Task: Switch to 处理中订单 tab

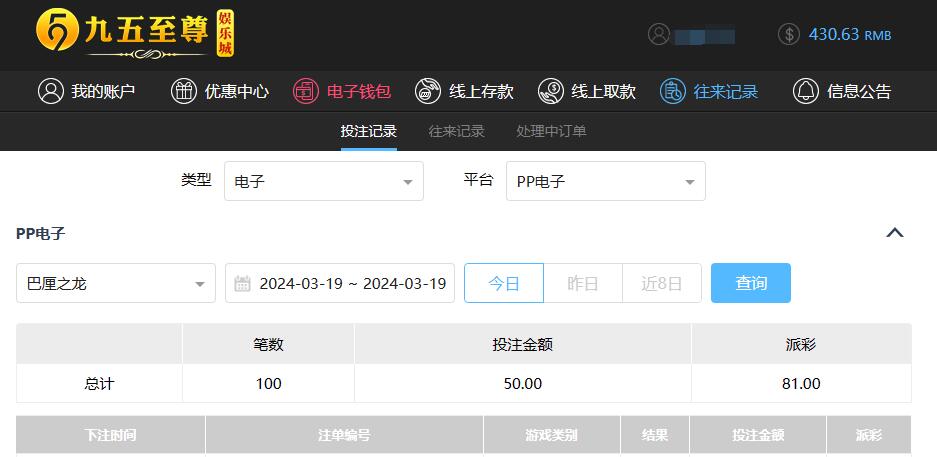Action: click(552, 131)
